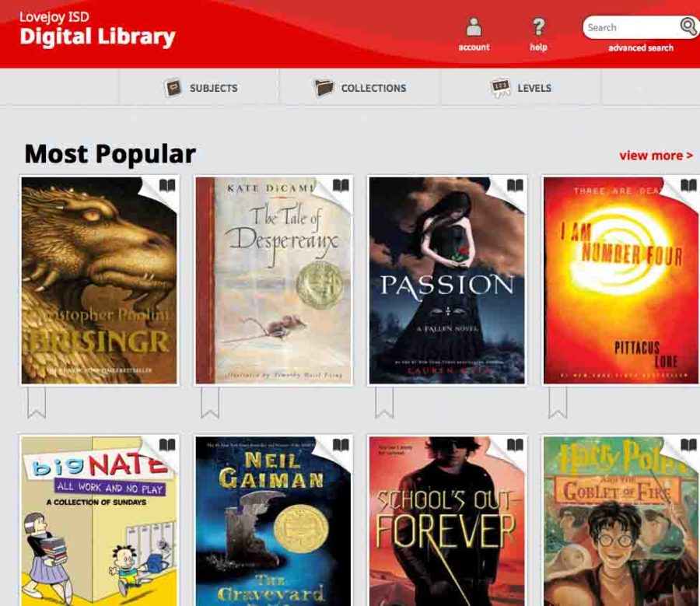
Task: Click the magnifying glass search icon
Action: 688,26
